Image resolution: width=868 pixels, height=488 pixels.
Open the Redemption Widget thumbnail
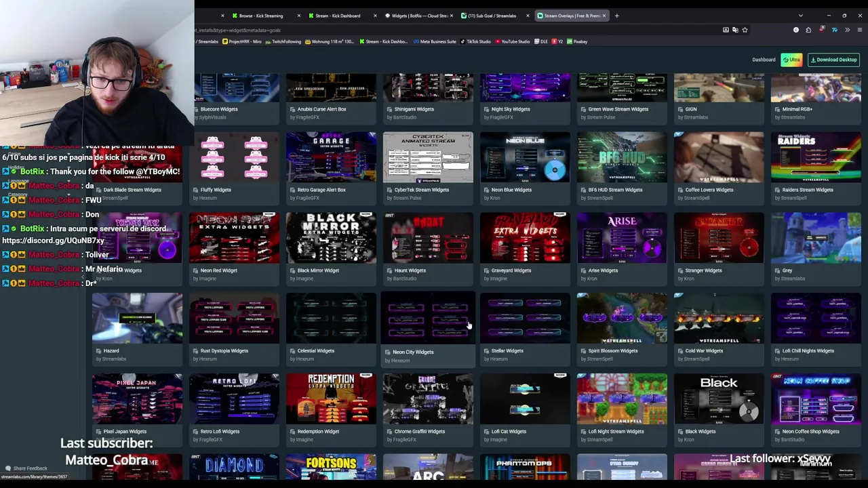coord(331,399)
